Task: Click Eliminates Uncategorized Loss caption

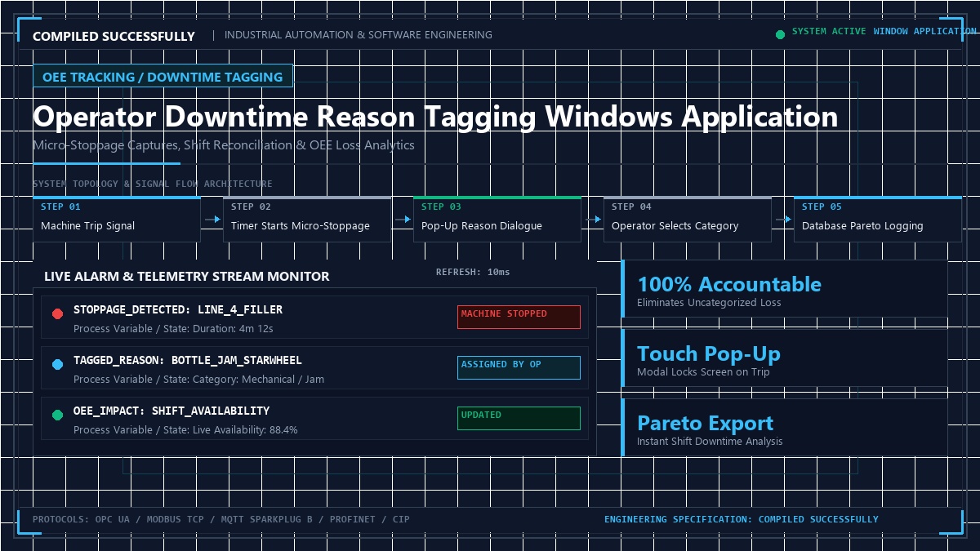Action: coord(709,303)
